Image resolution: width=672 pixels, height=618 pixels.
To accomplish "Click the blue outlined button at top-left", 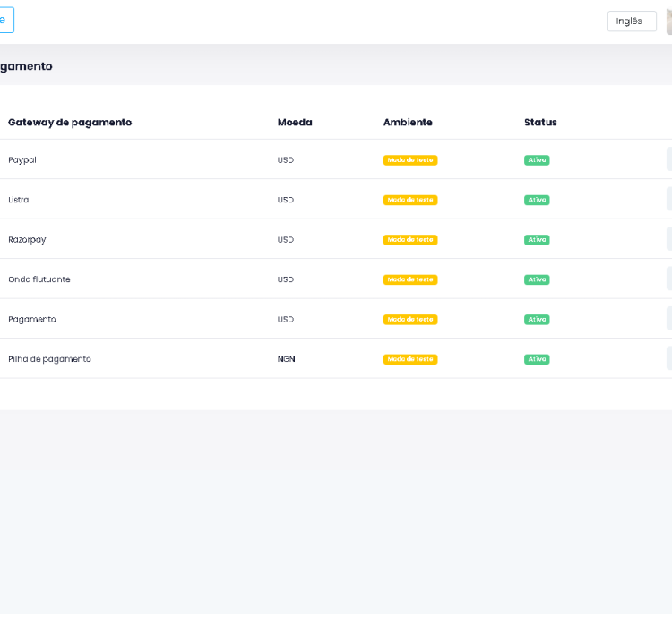I will coord(5,20).
